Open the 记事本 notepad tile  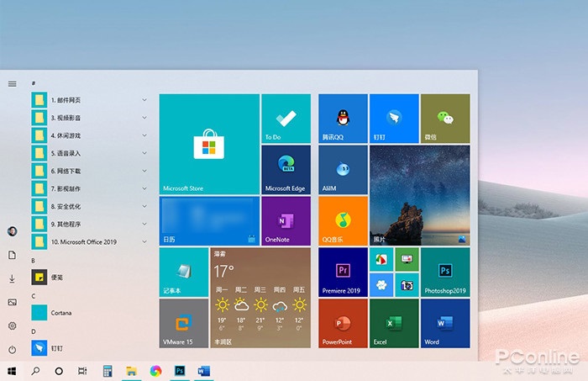coord(184,273)
